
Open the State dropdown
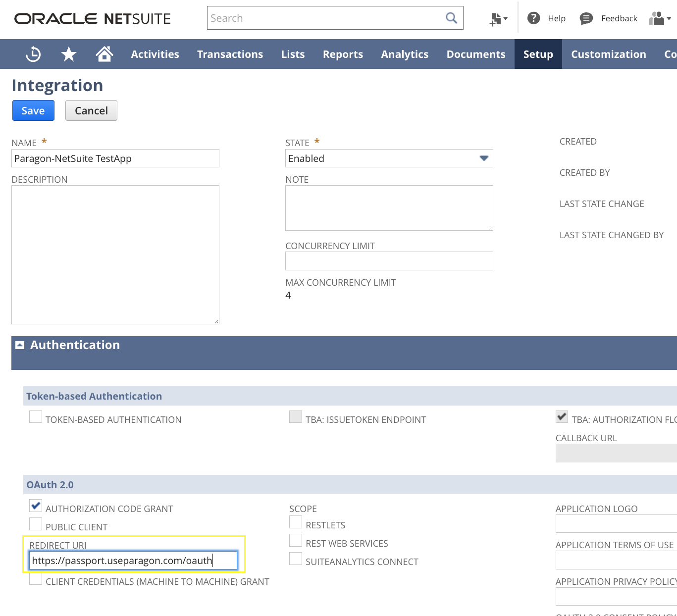pyautogui.click(x=483, y=158)
